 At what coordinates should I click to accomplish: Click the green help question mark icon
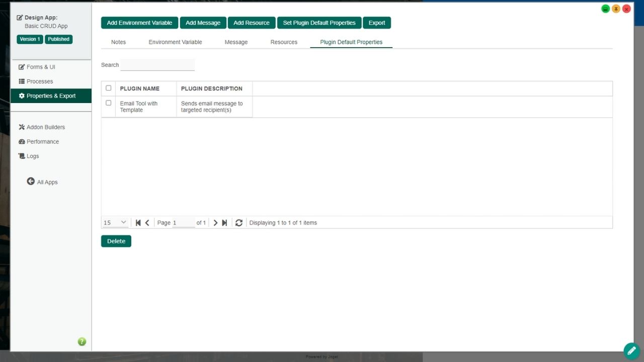tap(82, 342)
